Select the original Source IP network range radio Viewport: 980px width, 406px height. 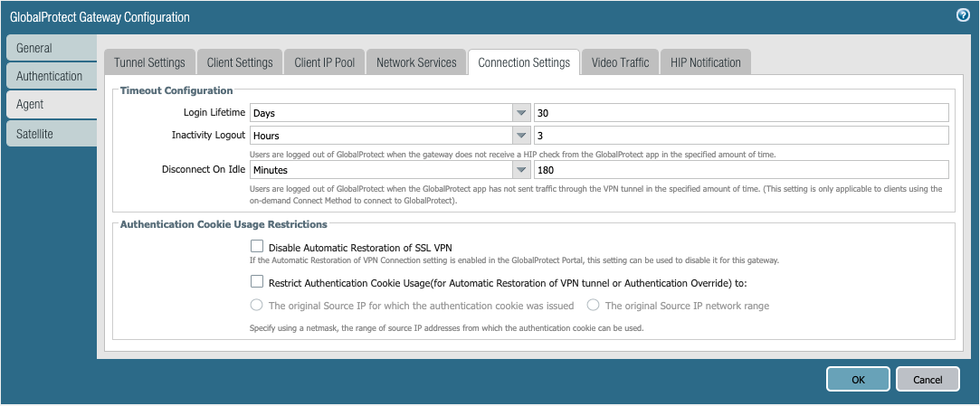click(593, 306)
